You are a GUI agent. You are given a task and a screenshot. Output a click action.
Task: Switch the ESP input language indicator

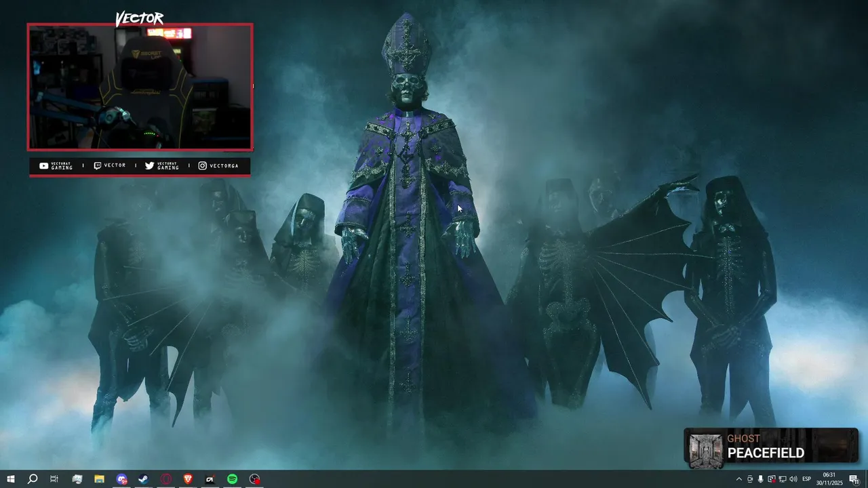click(806, 479)
